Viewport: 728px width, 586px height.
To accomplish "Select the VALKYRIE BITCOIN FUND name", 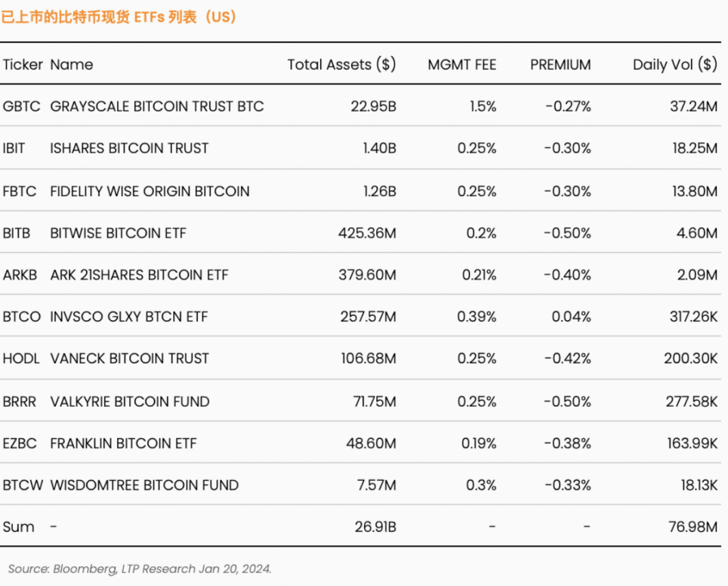I will tap(129, 401).
